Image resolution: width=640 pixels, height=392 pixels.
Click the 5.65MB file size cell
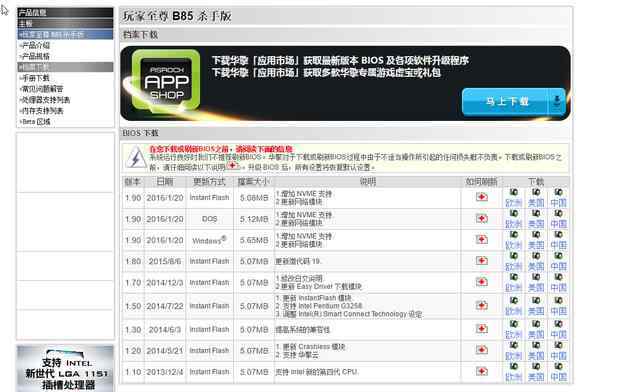254,241
